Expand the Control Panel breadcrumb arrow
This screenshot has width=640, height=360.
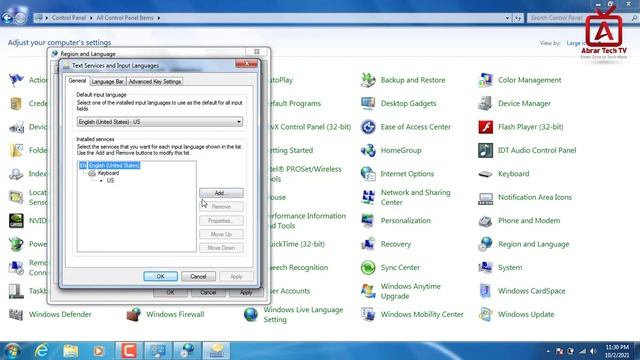(x=91, y=18)
